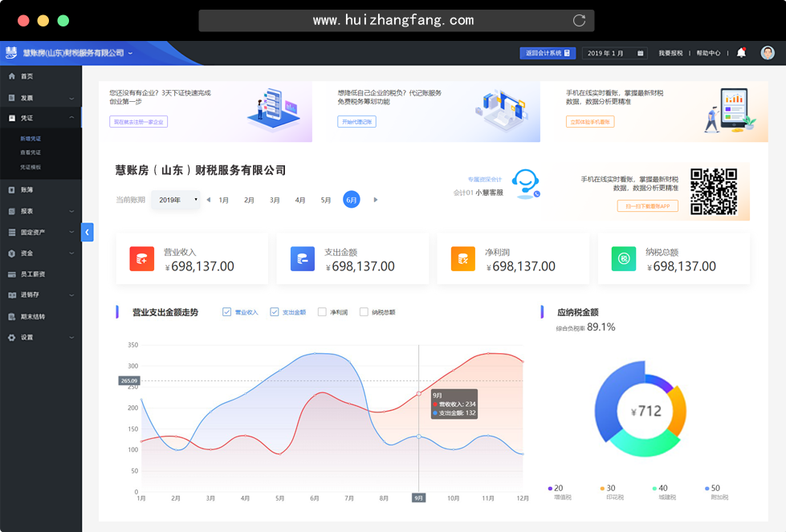The image size is (786, 532).
Task: Expand the 固定资产 submenu chevron
Action: point(71,233)
